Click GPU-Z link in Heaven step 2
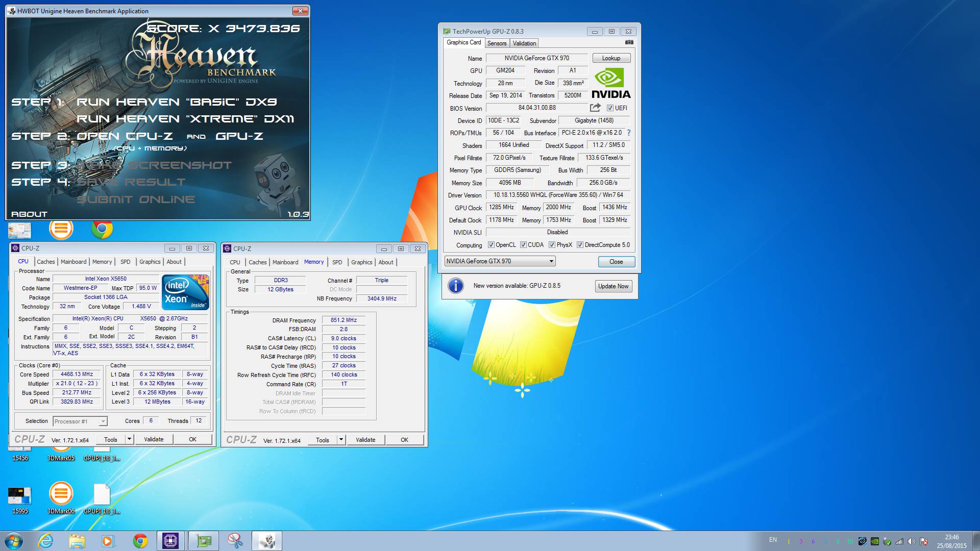 click(239, 136)
